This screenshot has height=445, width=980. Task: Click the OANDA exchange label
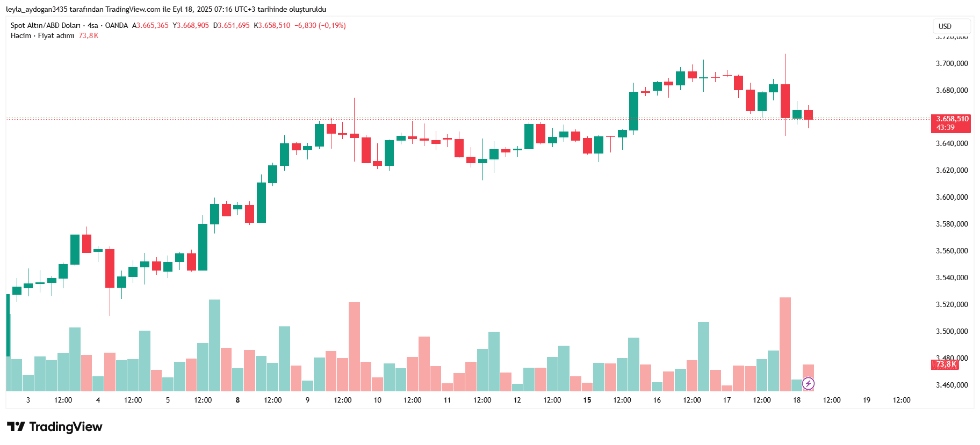pos(117,25)
